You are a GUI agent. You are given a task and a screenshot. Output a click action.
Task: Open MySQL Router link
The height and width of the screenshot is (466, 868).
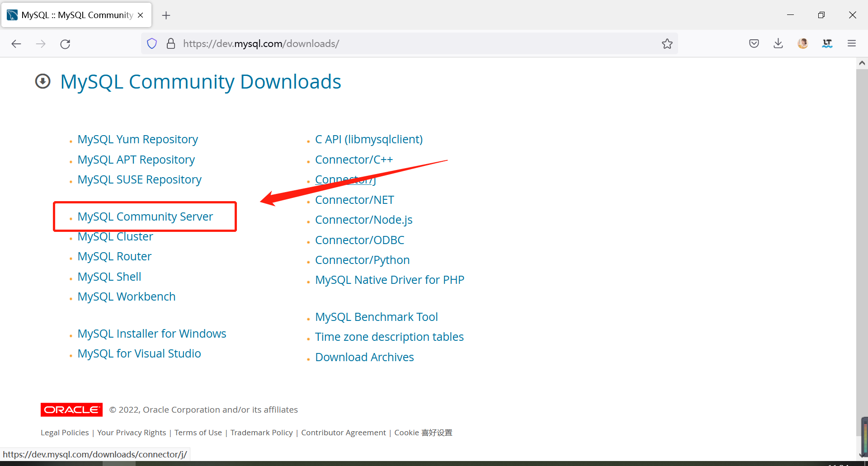114,256
